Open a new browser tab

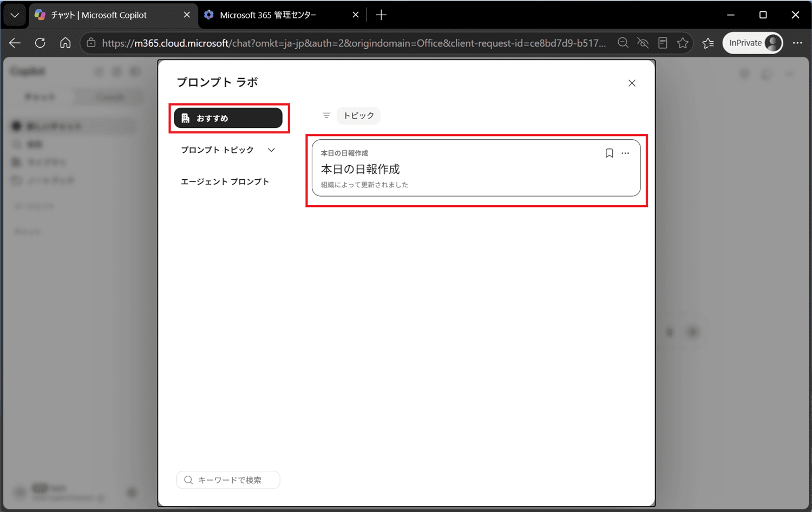[x=381, y=15]
